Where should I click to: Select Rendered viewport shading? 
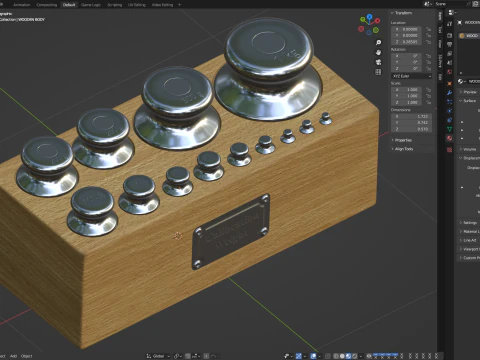tap(355, 356)
